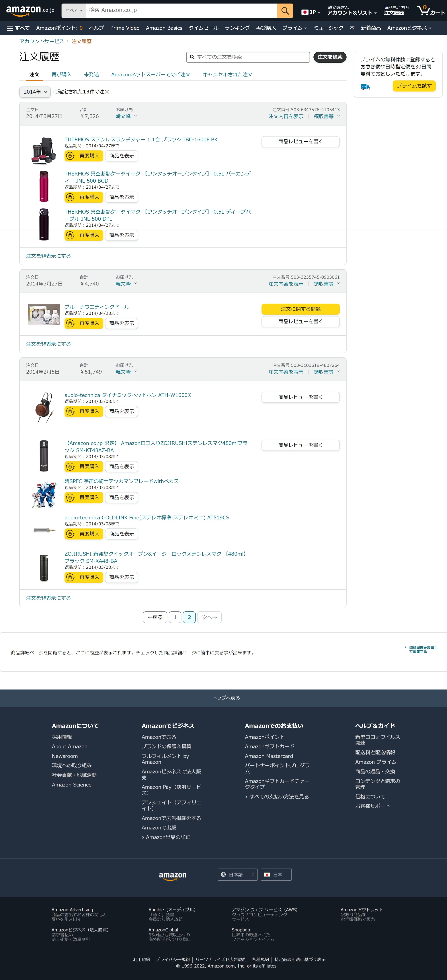Click 閲覧履歴を表示して編集する link
Screen dimensions: 447x980
(x=423, y=649)
